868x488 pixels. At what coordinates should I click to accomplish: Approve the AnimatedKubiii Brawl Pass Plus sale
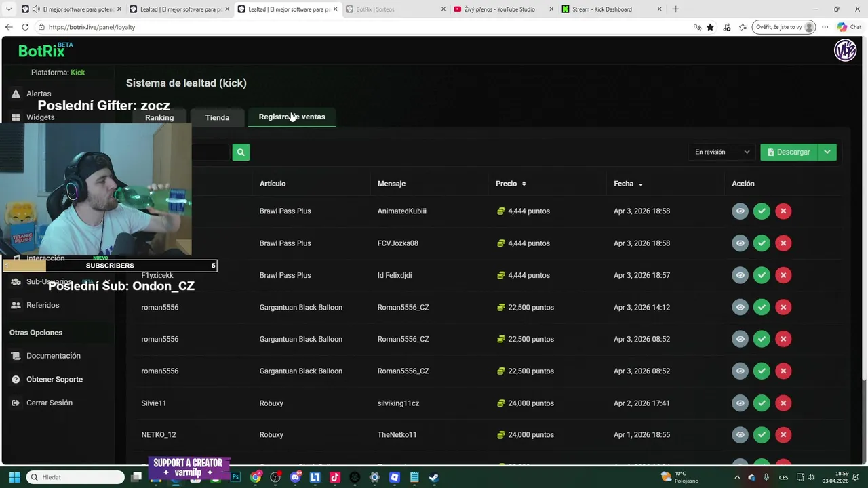tap(762, 211)
